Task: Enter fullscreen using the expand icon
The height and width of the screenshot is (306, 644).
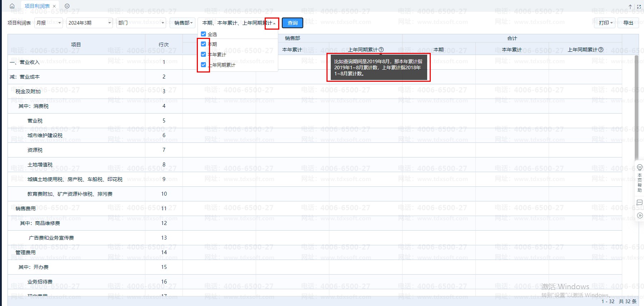Action: (x=639, y=6)
